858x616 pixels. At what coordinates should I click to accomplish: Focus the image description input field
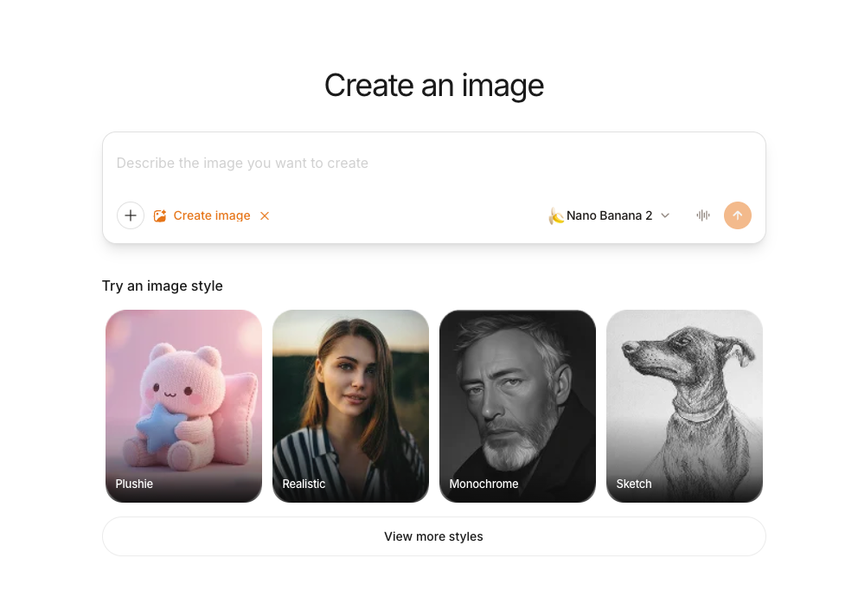pyautogui.click(x=433, y=163)
